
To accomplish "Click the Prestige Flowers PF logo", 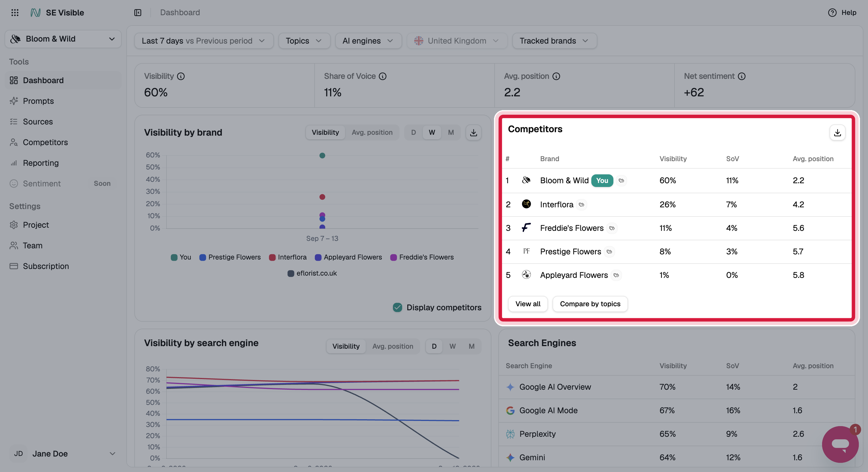I will pyautogui.click(x=526, y=251).
